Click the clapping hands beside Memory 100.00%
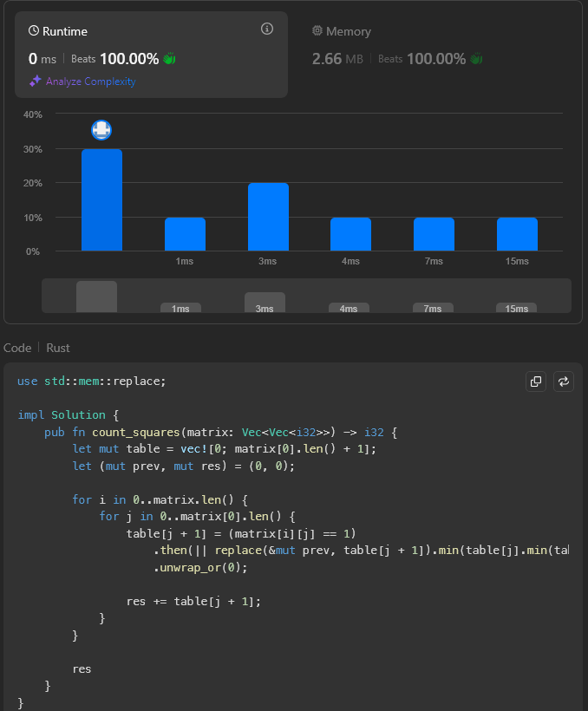 pyautogui.click(x=476, y=58)
